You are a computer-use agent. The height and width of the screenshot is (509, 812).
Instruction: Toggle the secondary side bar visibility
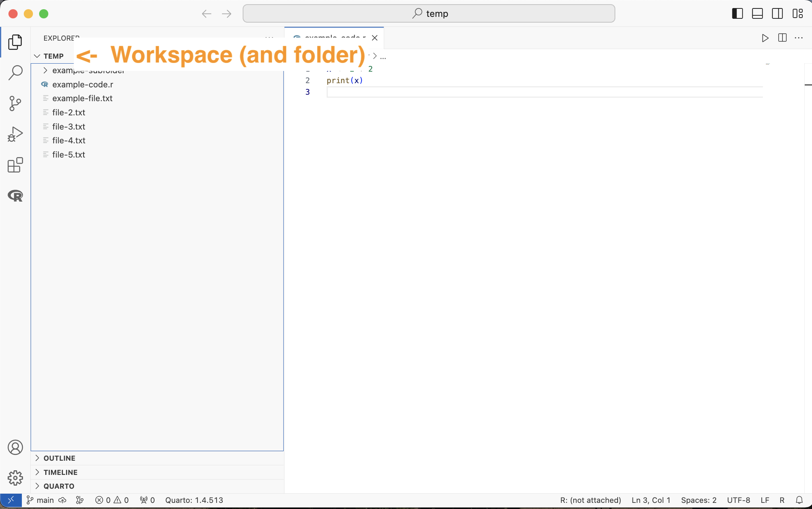(x=777, y=14)
